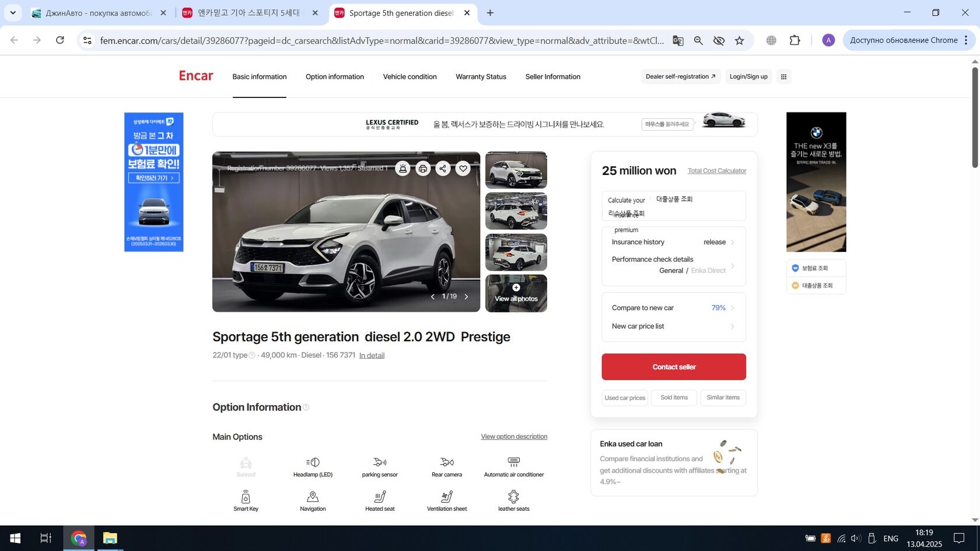
Task: Click the leather seats option icon
Action: (x=513, y=497)
